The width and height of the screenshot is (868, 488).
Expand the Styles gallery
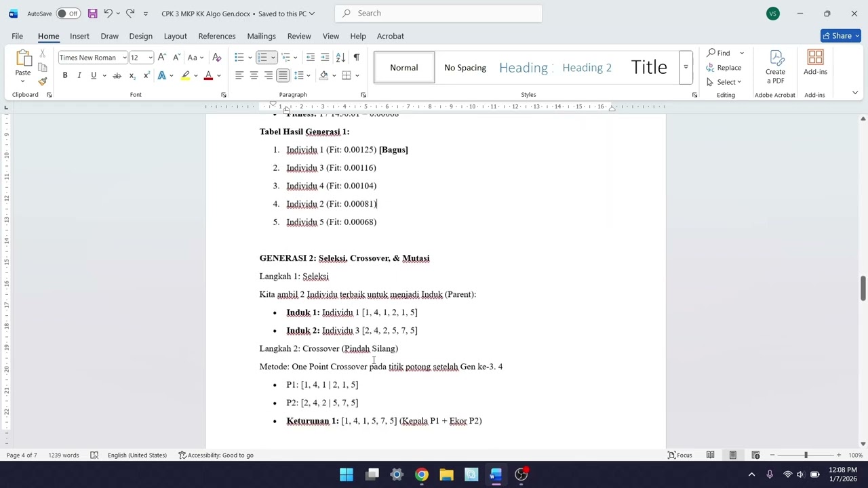(686, 67)
